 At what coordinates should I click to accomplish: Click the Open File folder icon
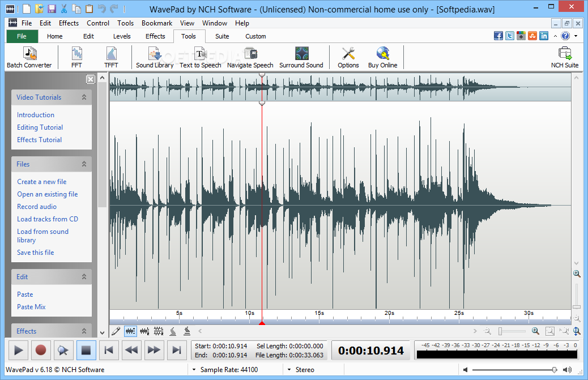39,8
